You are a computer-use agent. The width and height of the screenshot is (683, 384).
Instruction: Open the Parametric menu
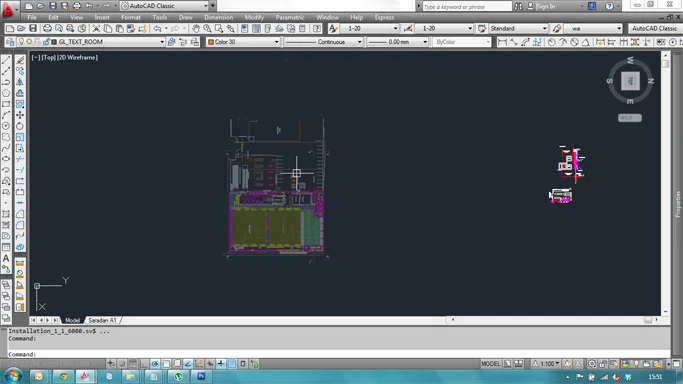(290, 17)
